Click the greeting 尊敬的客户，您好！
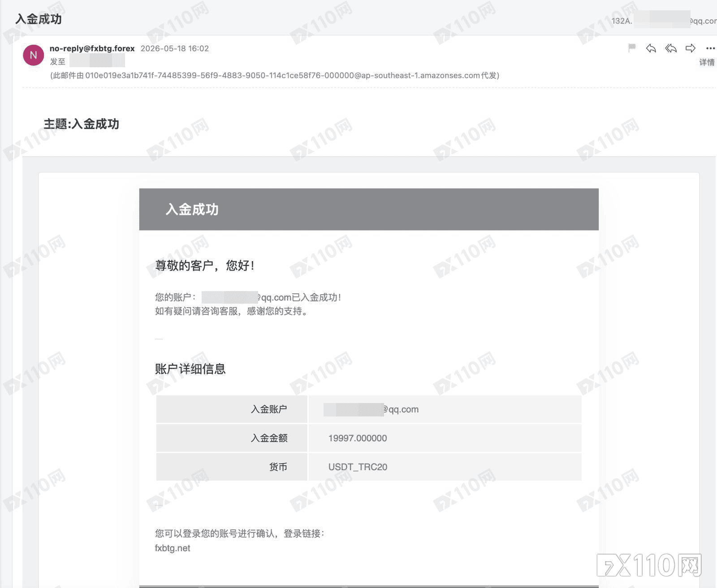The width and height of the screenshot is (717, 588). (205, 266)
